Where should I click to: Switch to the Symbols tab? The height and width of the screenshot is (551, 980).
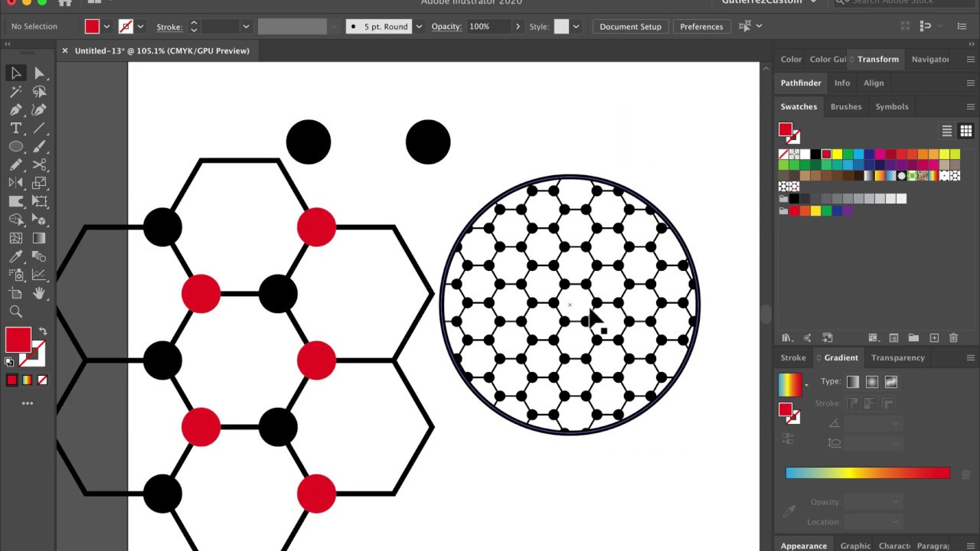pos(892,106)
